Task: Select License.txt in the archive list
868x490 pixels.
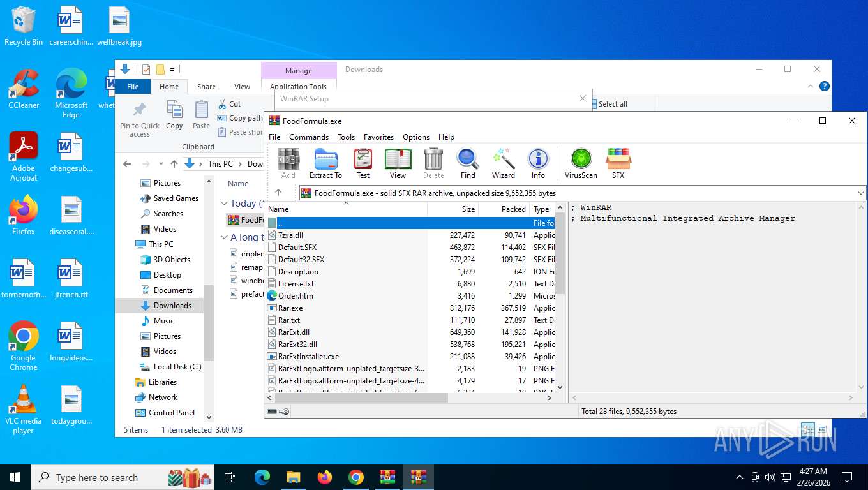Action: pos(296,284)
